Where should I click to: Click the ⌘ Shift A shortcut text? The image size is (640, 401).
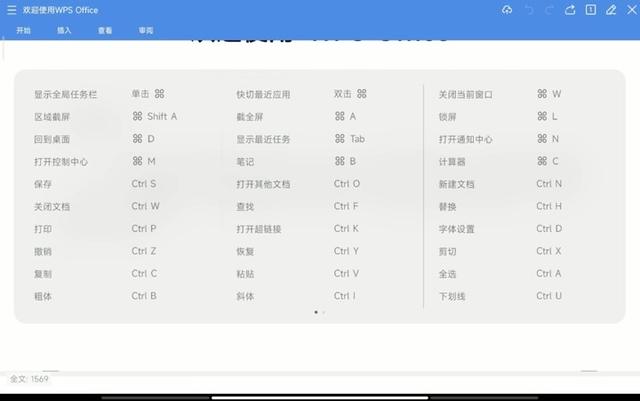tap(155, 116)
